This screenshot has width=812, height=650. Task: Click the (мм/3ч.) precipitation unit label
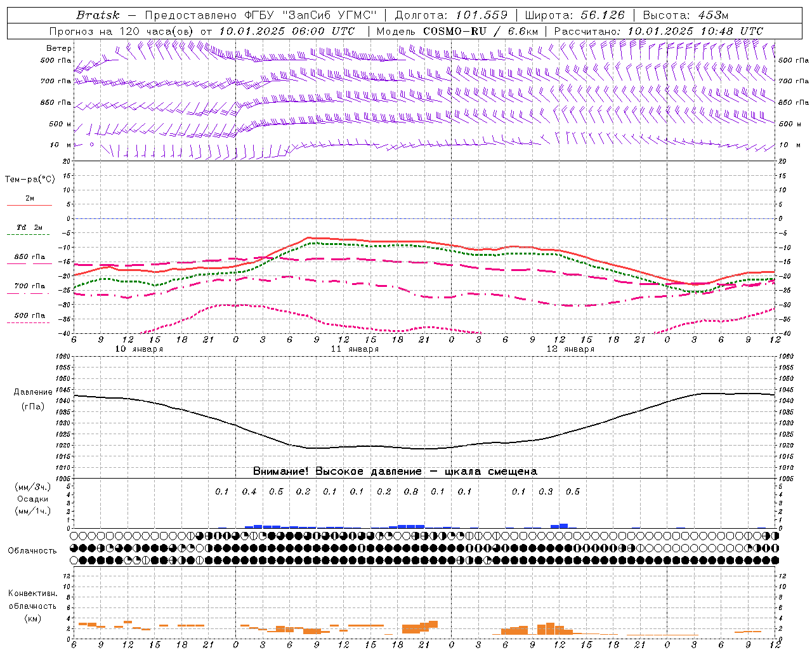click(33, 487)
